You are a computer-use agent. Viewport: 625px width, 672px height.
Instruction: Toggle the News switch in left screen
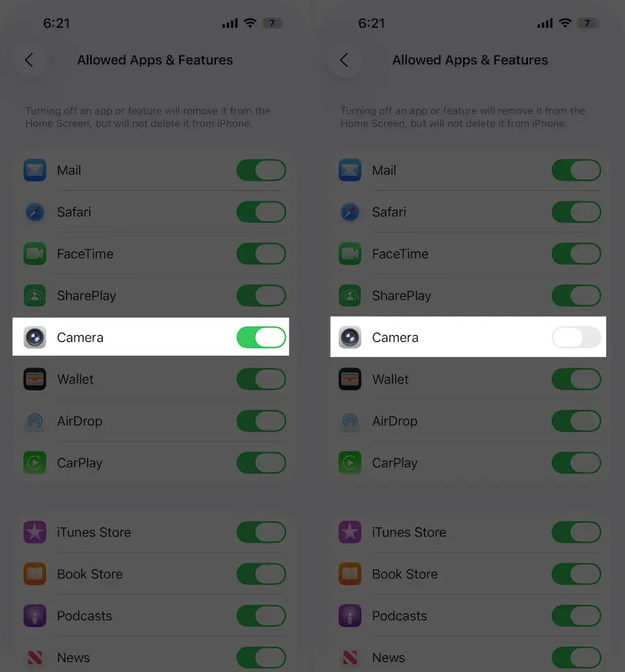tap(261, 657)
